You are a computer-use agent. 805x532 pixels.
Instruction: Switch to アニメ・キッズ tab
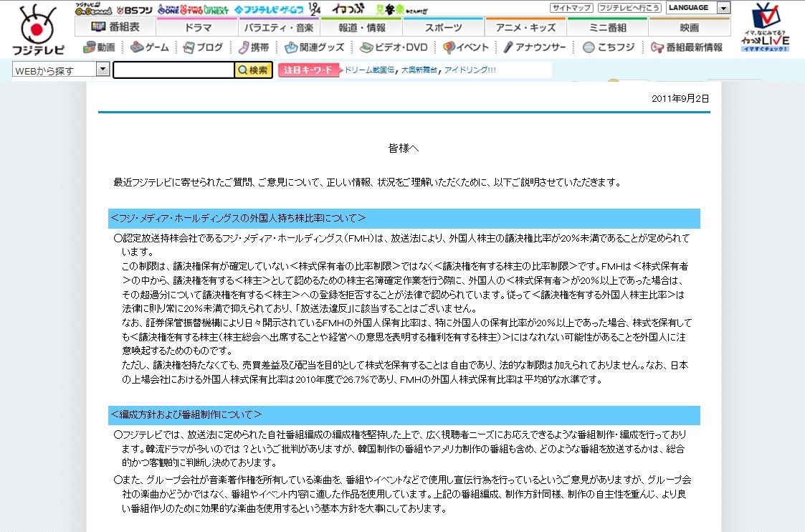click(525, 27)
